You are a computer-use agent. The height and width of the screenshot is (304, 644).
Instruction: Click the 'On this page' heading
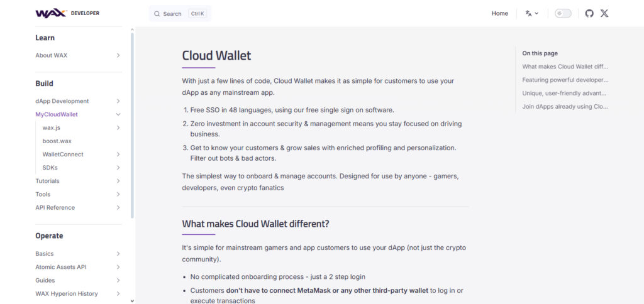point(540,53)
